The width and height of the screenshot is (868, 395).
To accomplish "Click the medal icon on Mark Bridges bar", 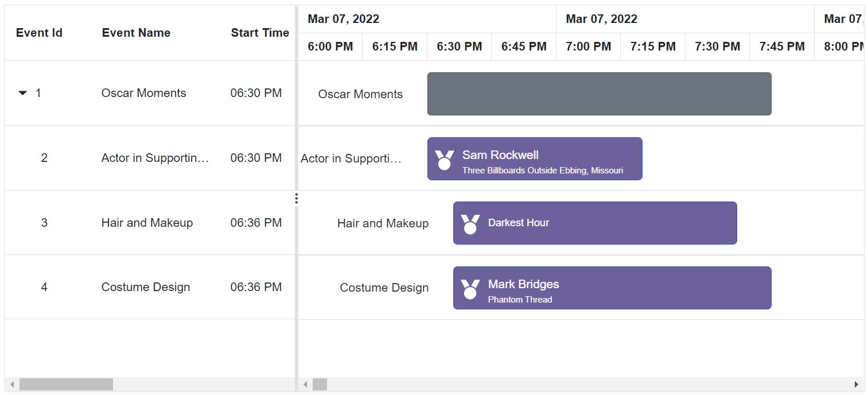I will [x=470, y=289].
